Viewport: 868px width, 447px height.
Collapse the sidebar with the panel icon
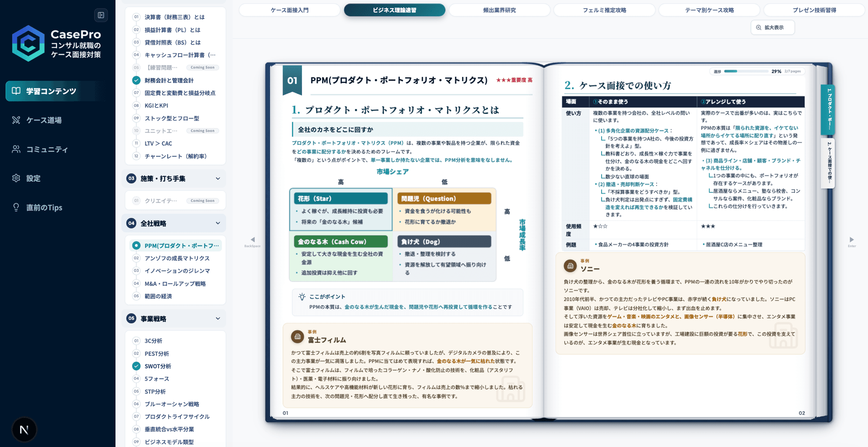[x=101, y=15]
